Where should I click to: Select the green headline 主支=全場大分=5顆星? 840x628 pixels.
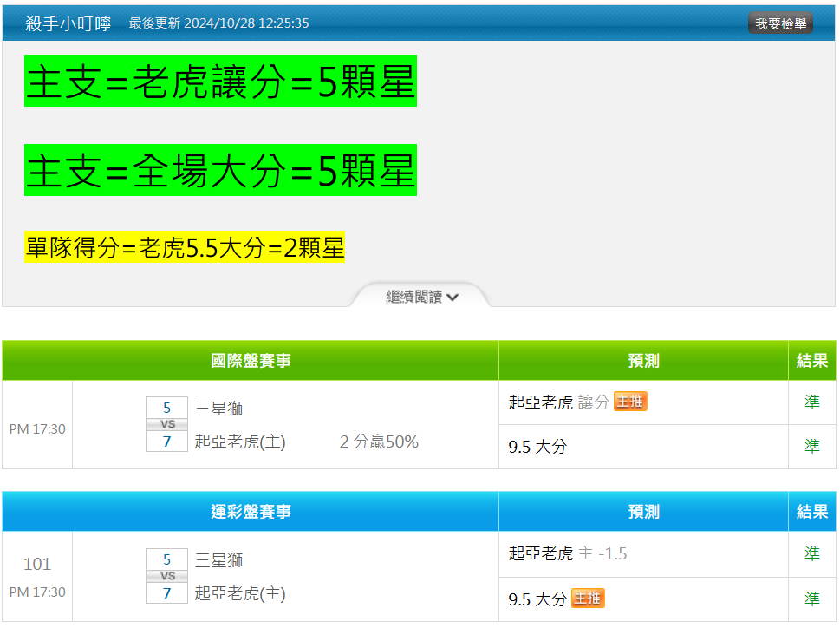(x=220, y=170)
